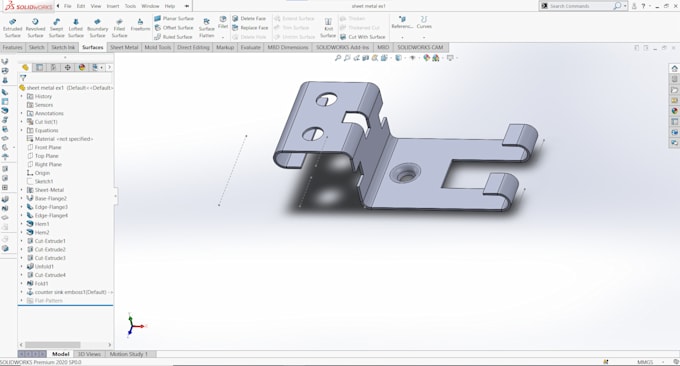
Task: Switch to the Direct Editing tab
Action: [x=193, y=47]
